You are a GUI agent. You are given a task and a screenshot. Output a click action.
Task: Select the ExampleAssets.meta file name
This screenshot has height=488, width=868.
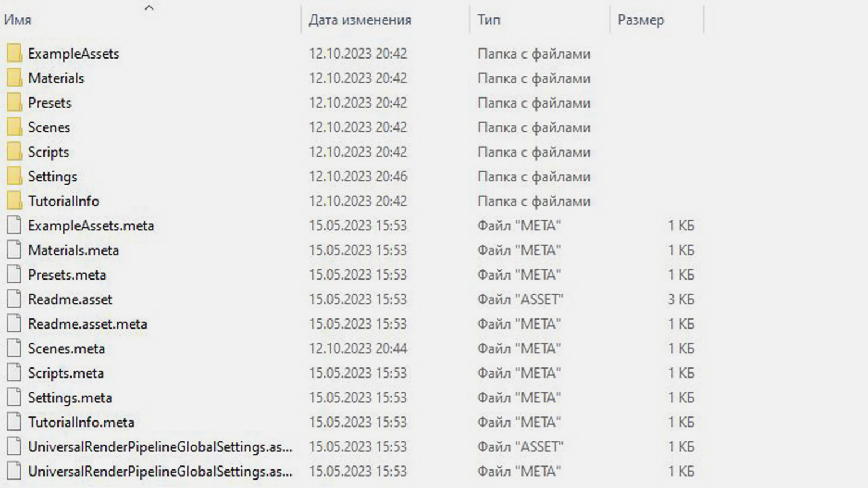tap(91, 226)
